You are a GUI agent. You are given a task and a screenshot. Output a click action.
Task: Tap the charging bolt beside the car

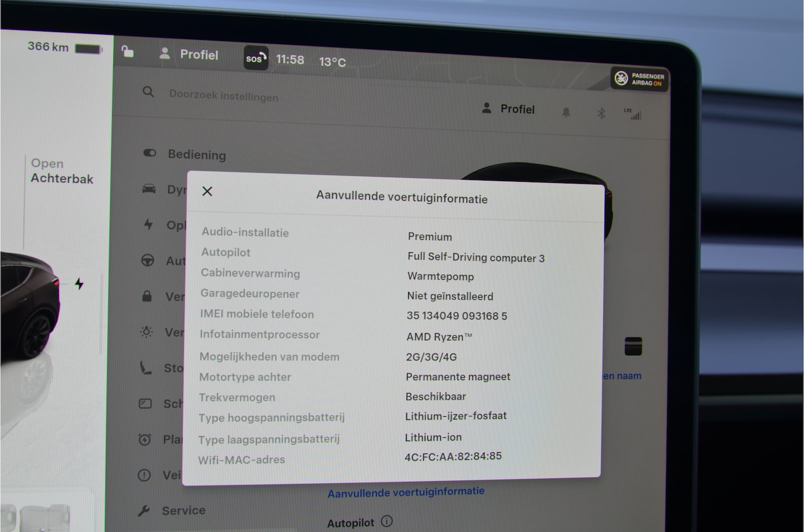point(79,284)
